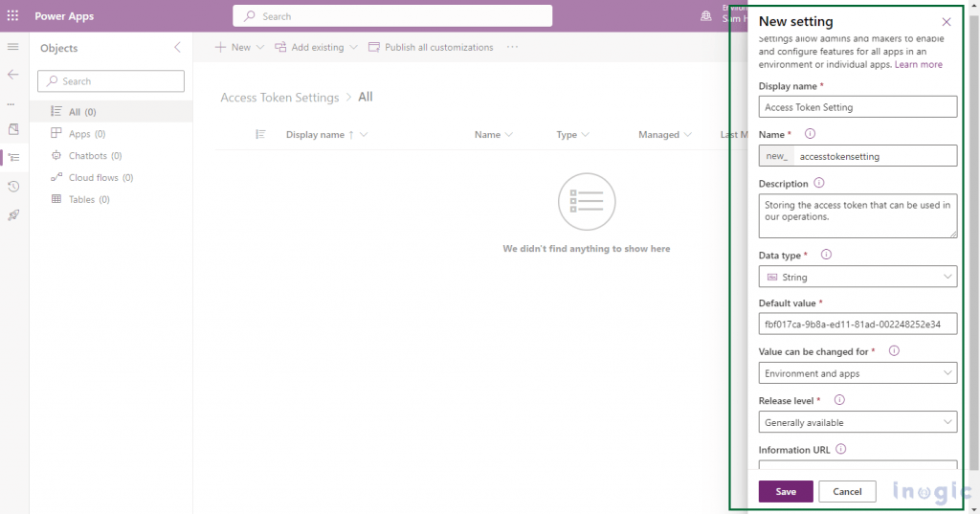Click the top Power Apps search bar
980x514 pixels.
point(392,16)
